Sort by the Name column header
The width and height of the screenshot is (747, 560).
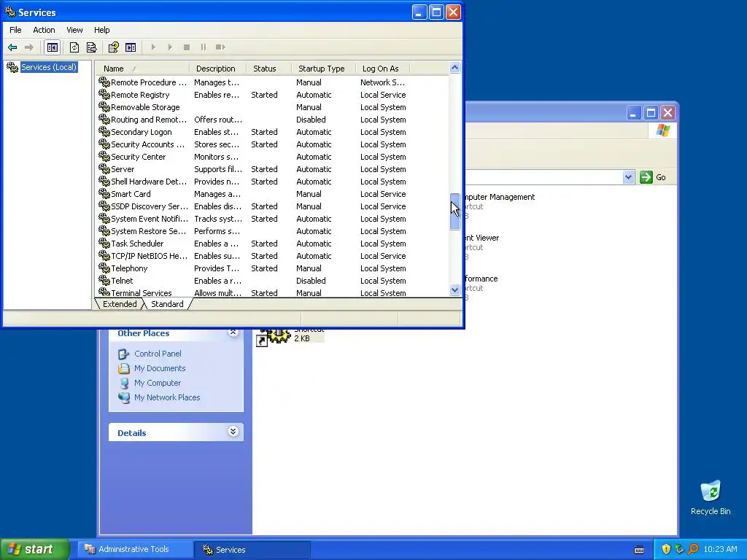tap(142, 69)
